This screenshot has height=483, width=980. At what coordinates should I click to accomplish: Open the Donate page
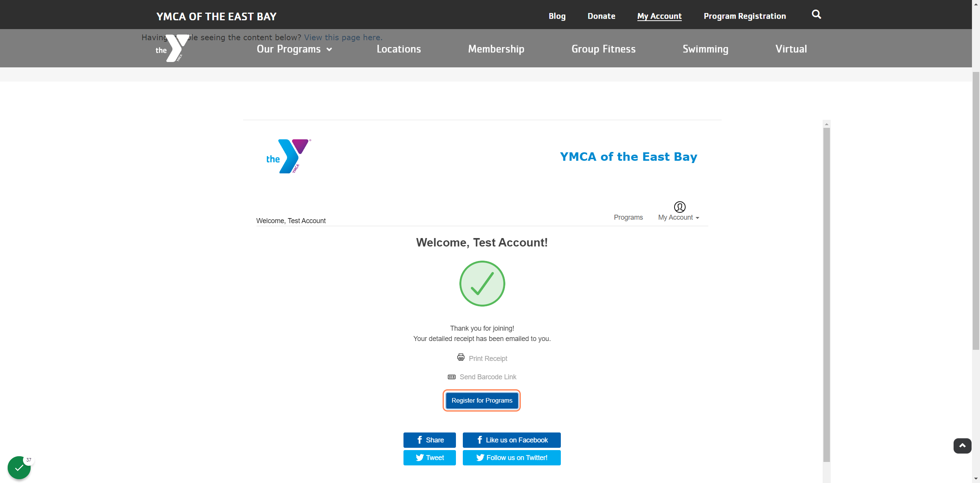pyautogui.click(x=601, y=16)
